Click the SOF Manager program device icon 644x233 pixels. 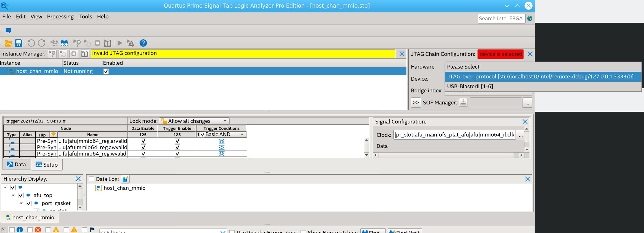[463, 103]
